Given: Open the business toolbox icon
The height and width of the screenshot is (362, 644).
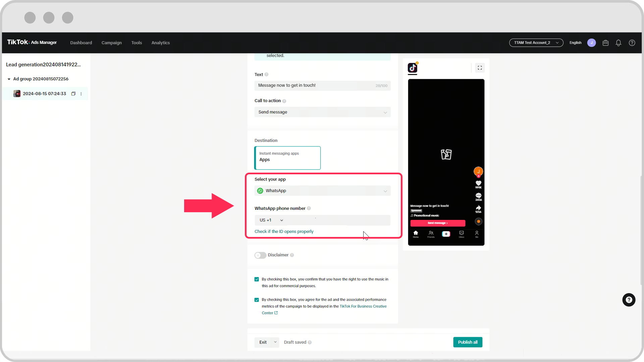Looking at the screenshot, I should click(x=605, y=43).
